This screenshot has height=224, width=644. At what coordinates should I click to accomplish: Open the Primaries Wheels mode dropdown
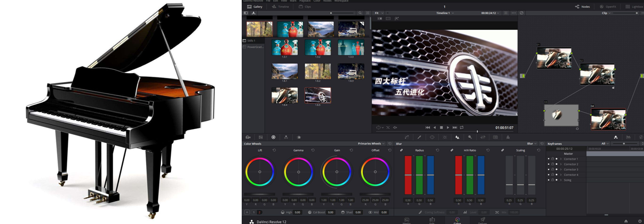tap(372, 143)
